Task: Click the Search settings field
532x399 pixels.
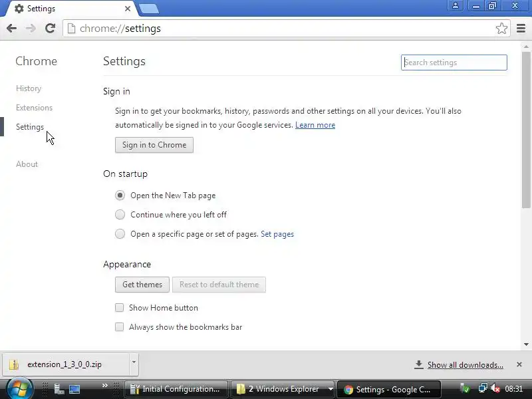Action: coord(454,63)
